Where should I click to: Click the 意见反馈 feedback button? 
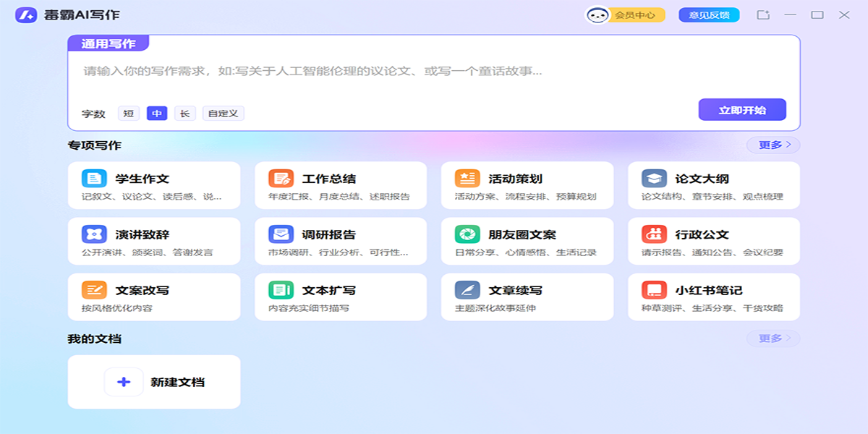(x=709, y=15)
